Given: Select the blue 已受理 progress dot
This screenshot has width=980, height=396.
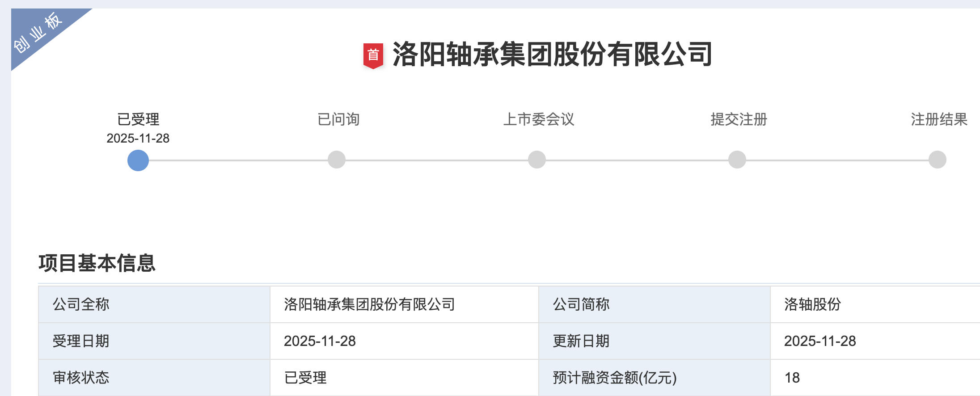Looking at the screenshot, I should [x=138, y=160].
